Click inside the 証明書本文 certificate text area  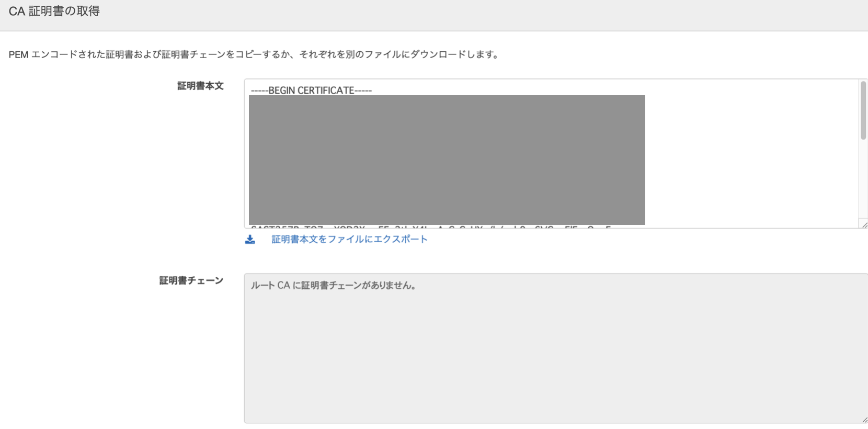point(556,153)
